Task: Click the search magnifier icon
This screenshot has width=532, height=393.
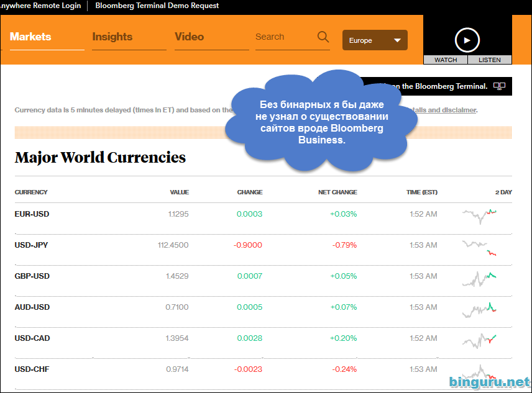Action: tap(323, 37)
